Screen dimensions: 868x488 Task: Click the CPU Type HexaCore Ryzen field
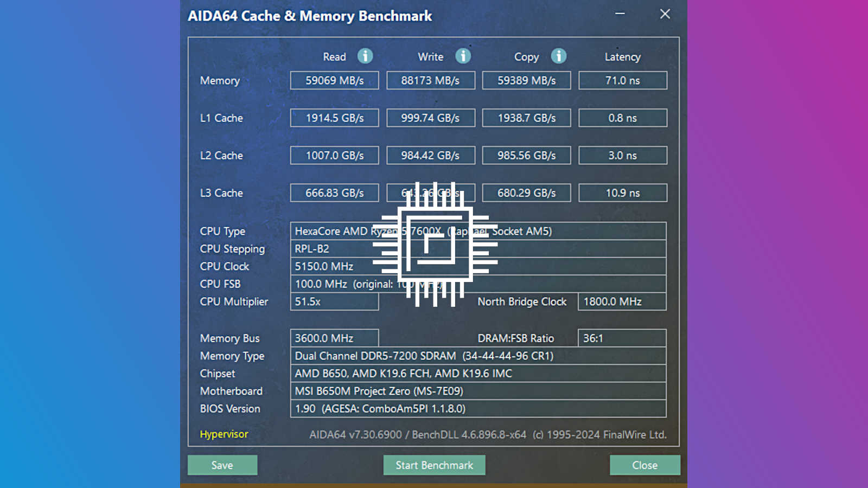click(x=477, y=231)
